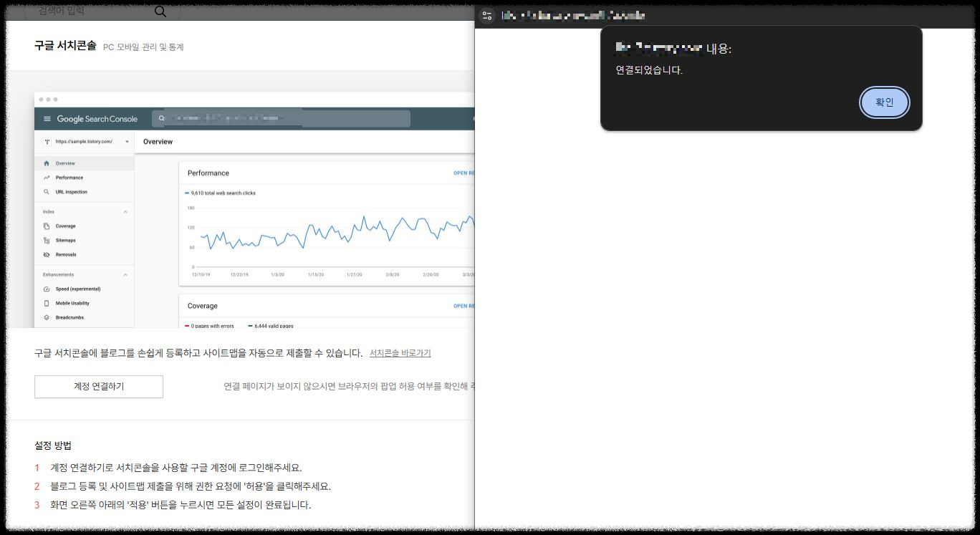
Task: Click the magnifier search icon at page top
Action: click(x=160, y=11)
